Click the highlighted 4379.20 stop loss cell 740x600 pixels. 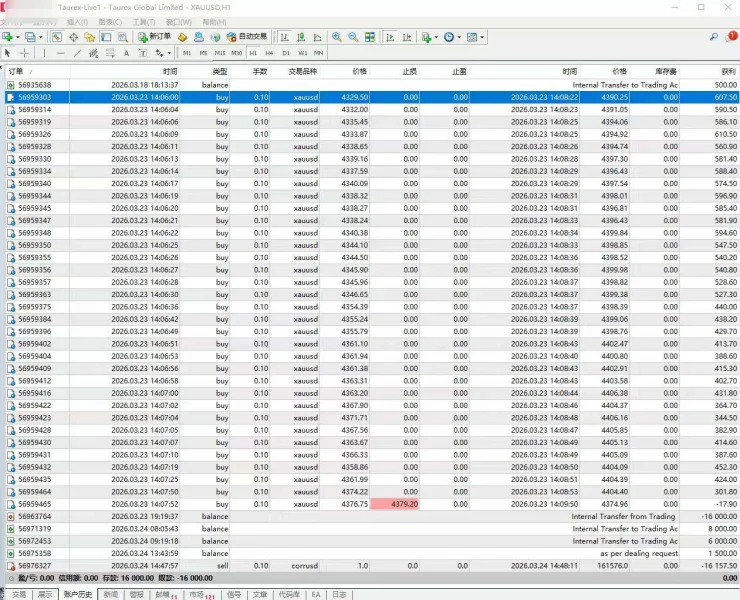[x=395, y=504]
